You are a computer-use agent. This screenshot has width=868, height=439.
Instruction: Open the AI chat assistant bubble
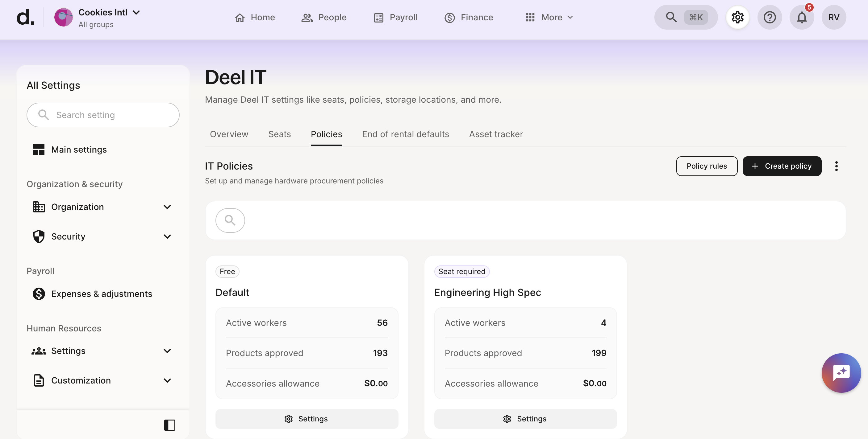pyautogui.click(x=841, y=373)
